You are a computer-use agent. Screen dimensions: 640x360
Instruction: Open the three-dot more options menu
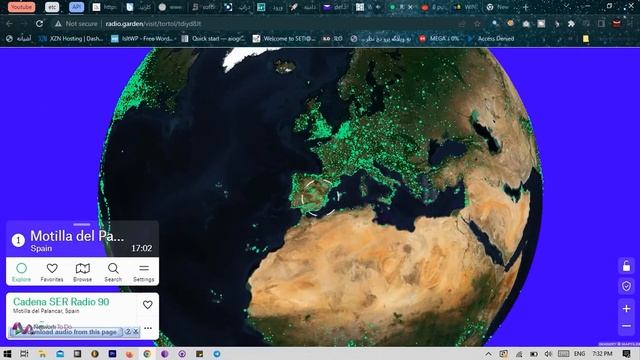click(x=148, y=328)
